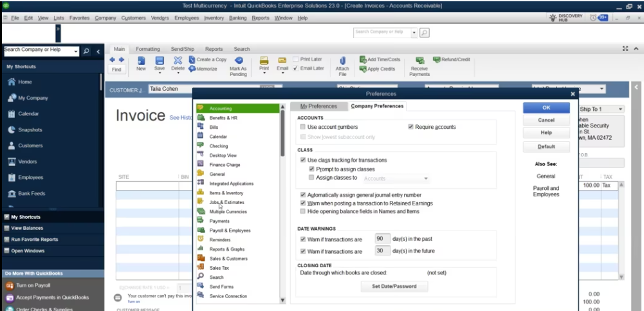This screenshot has width=644, height=311.
Task: Click Apply Credits icon
Action: coord(363,69)
